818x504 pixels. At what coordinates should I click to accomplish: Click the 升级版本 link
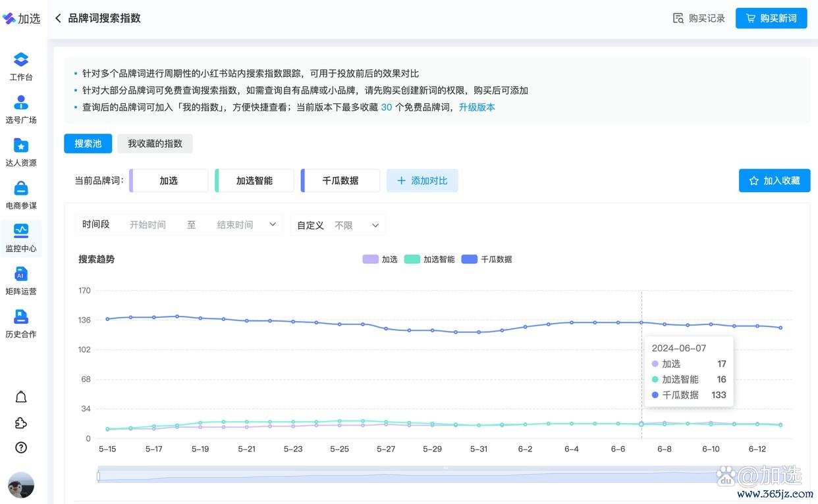477,107
